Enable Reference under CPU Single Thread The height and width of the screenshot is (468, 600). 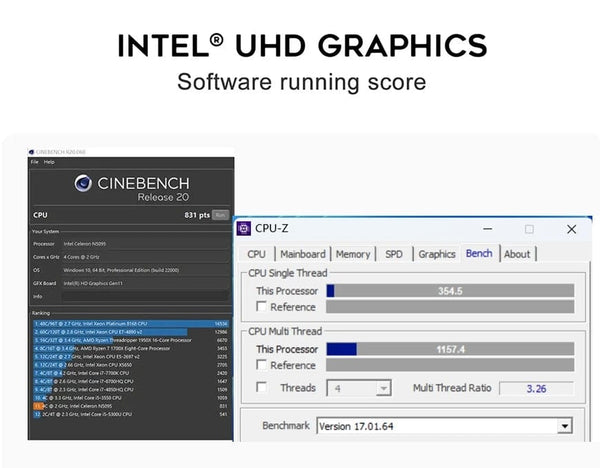click(x=262, y=307)
